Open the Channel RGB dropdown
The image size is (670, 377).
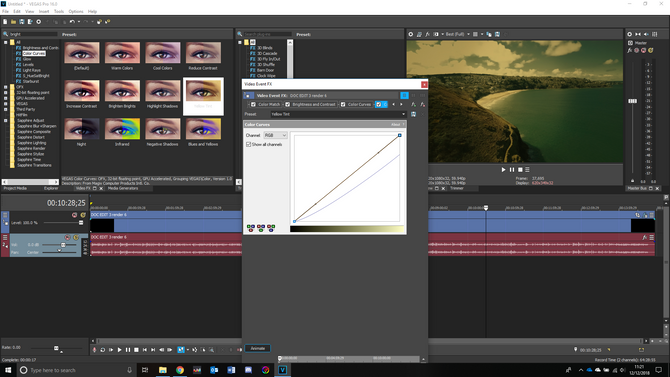[x=276, y=135]
